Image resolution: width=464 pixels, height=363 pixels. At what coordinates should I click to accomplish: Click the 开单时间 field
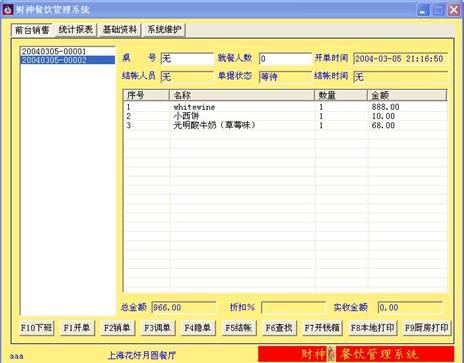(x=400, y=59)
